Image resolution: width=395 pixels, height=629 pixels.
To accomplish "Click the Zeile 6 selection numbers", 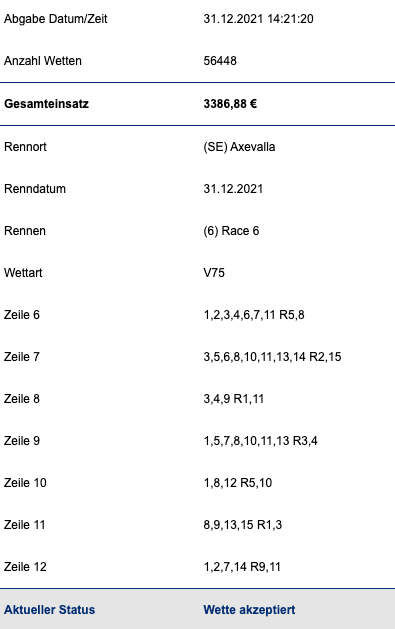I will (x=254, y=315).
